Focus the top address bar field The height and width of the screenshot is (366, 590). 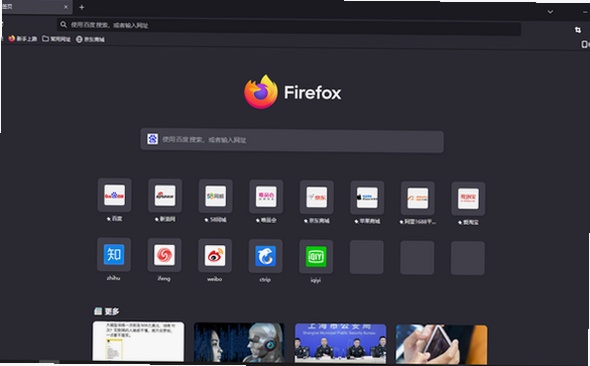pyautogui.click(x=289, y=27)
